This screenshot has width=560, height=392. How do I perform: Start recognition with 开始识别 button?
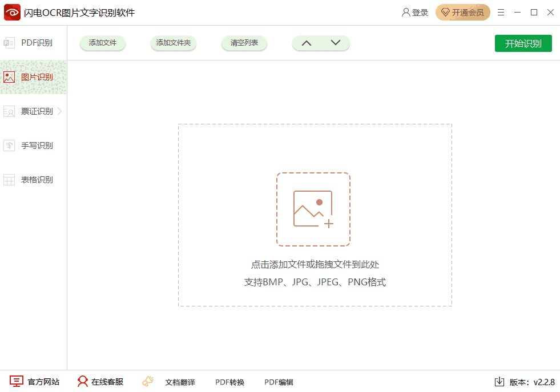click(x=523, y=43)
